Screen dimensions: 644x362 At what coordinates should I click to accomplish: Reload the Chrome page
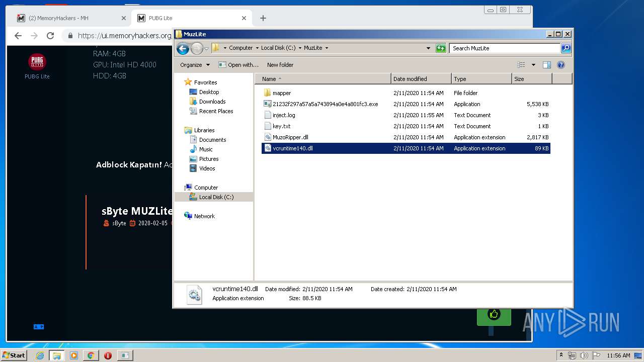click(50, 36)
